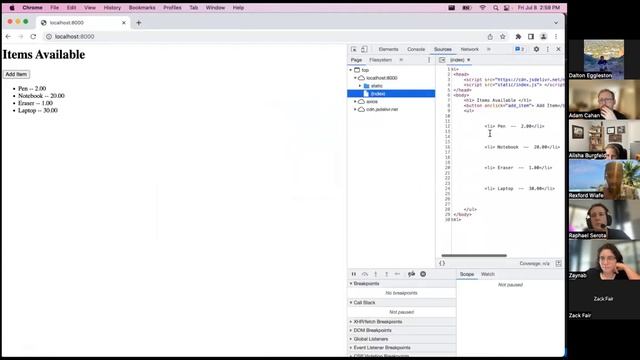This screenshot has height=360, width=640.
Task: Open the Network tab
Action: [x=469, y=49]
